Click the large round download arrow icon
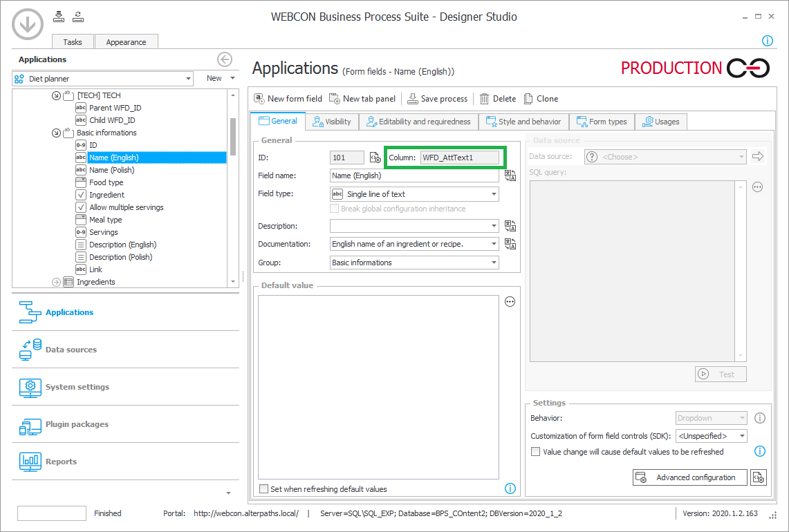The height and width of the screenshot is (532, 789). point(28,23)
